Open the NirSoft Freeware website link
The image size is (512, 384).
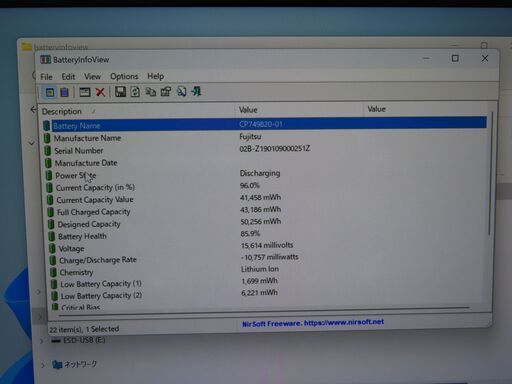point(313,323)
